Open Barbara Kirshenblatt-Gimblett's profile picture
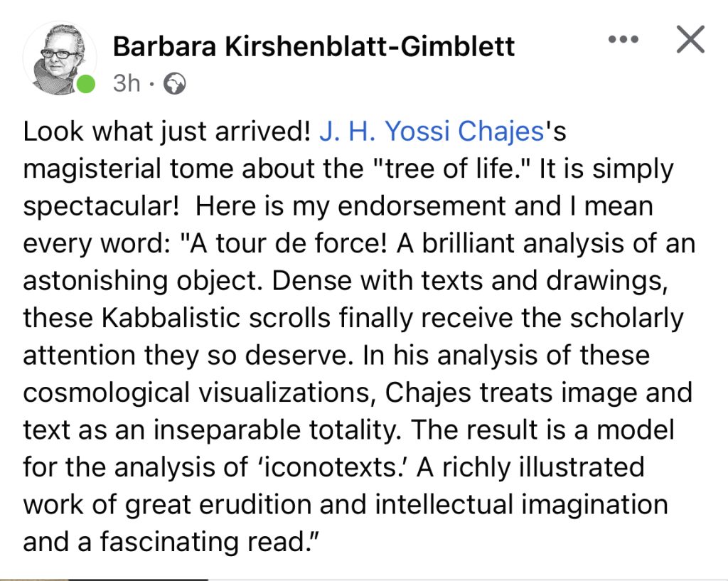 tap(60, 58)
